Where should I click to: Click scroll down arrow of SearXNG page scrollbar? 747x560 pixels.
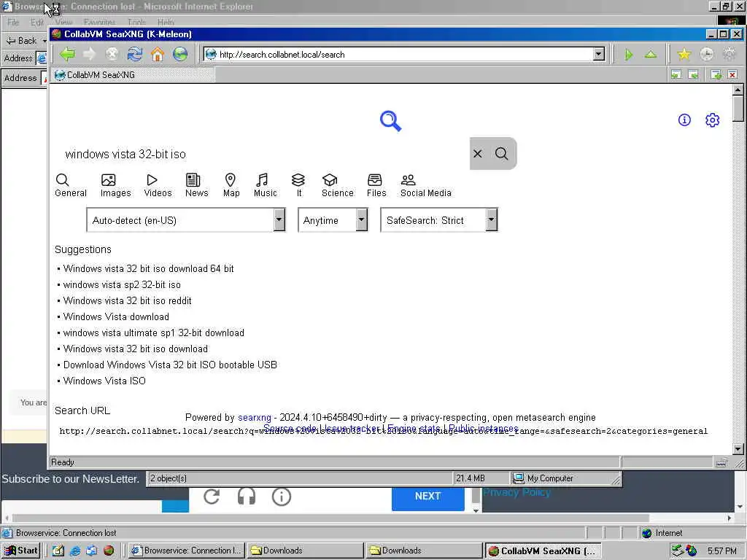coord(738,449)
